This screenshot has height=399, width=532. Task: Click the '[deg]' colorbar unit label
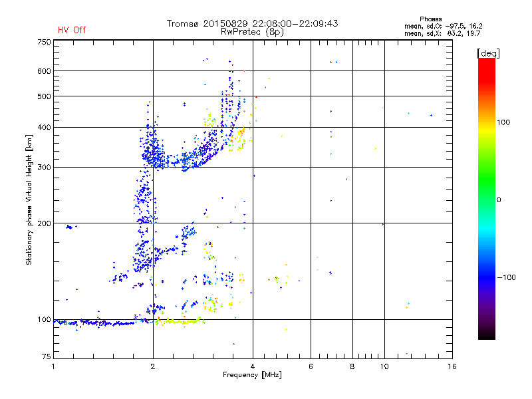pyautogui.click(x=488, y=53)
